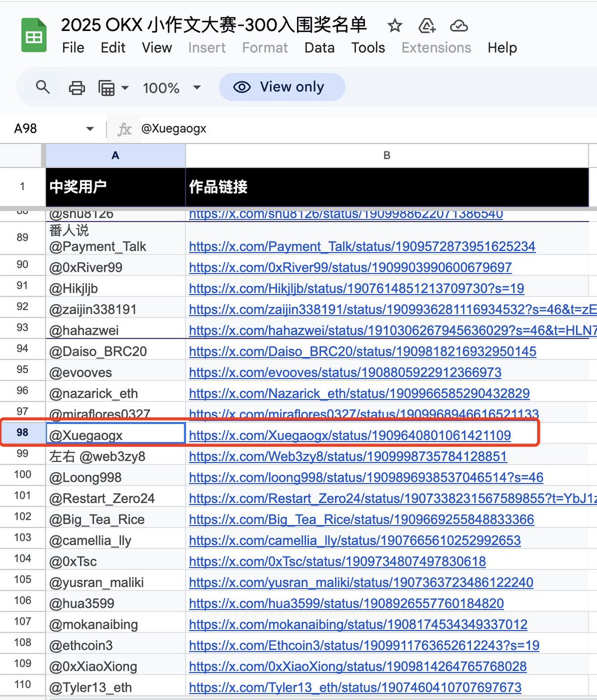Viewport: 597px width, 700px height.
Task: Select column A header
Action: click(x=116, y=155)
